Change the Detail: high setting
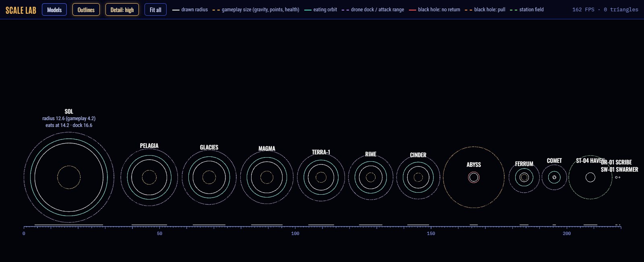This screenshot has height=262, width=644. [x=122, y=10]
